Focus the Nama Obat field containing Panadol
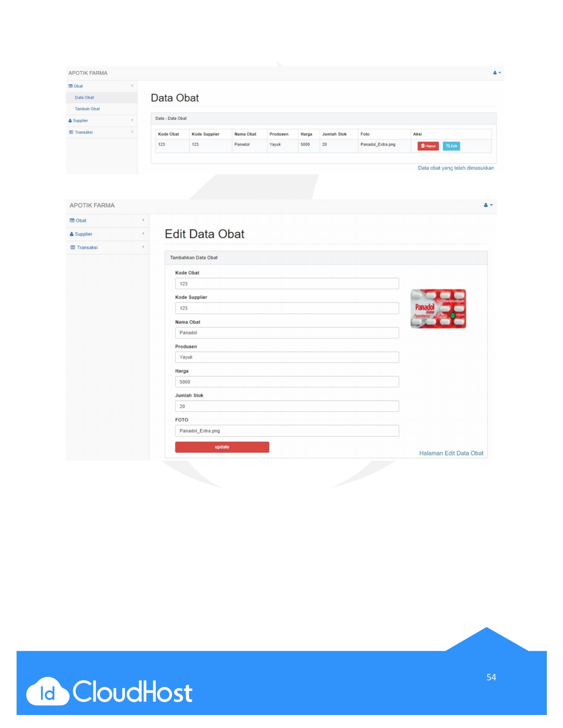The image size is (563, 728). (287, 332)
